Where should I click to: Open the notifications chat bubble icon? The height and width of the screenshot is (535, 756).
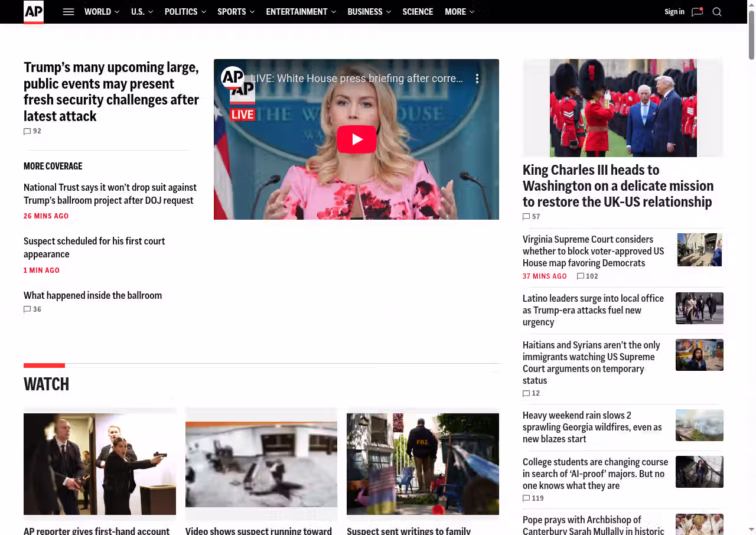pos(697,12)
